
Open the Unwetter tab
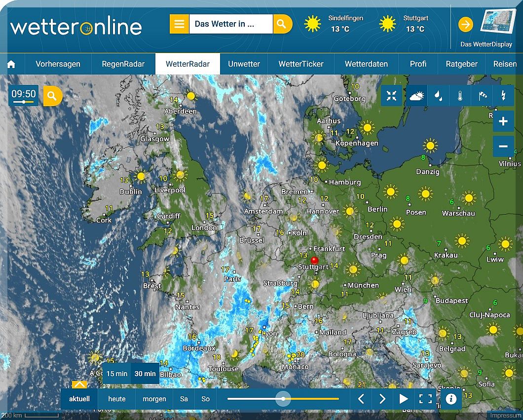tap(244, 64)
